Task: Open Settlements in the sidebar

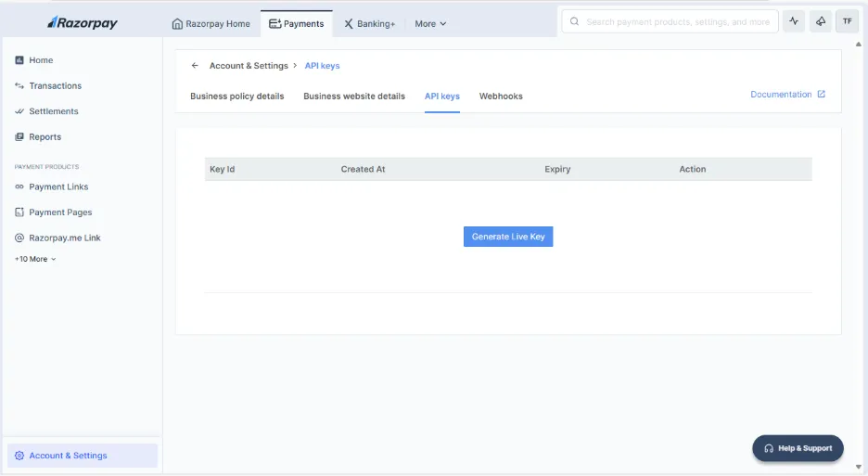Action: 54,110
